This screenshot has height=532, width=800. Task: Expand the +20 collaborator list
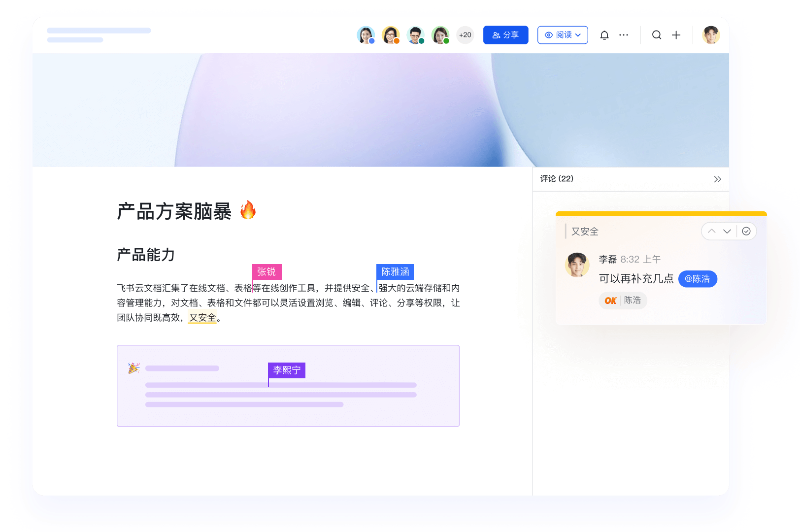(465, 35)
